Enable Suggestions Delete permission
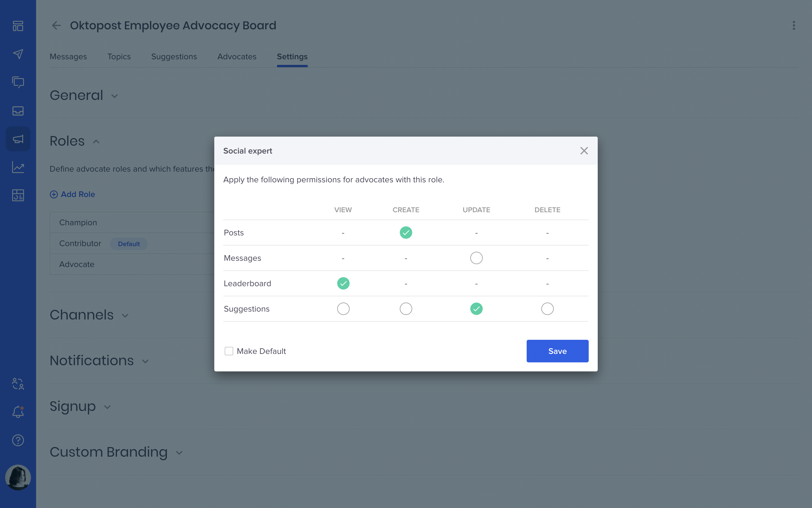This screenshot has width=812, height=508. 547,309
